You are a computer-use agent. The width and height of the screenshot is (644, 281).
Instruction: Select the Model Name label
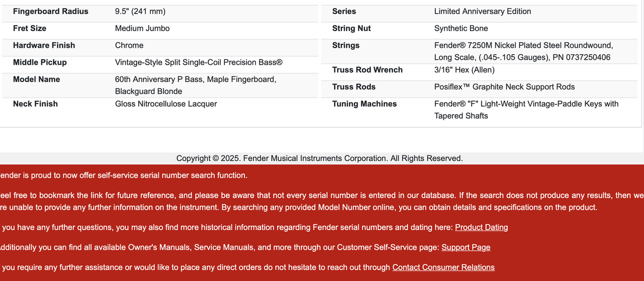click(x=37, y=79)
